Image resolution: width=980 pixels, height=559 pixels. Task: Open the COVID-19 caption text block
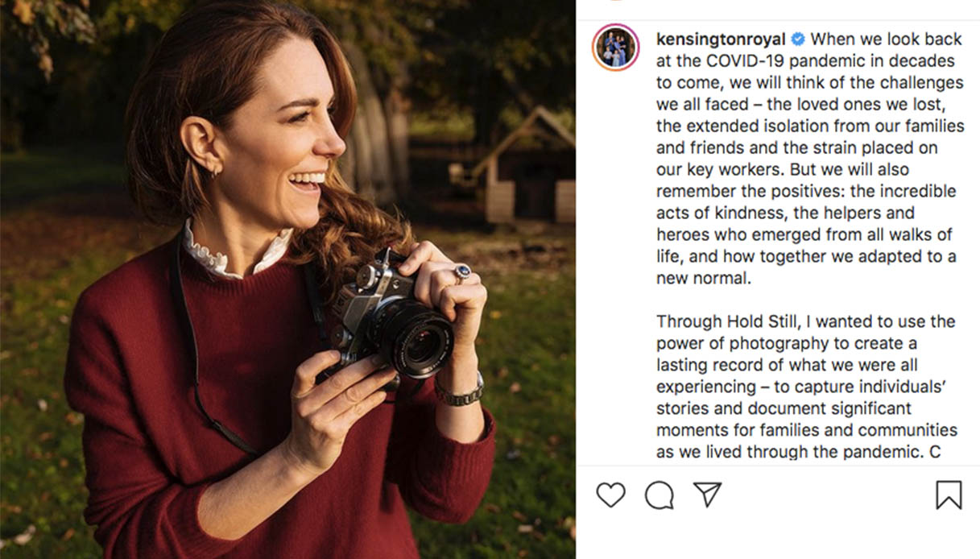click(805, 161)
